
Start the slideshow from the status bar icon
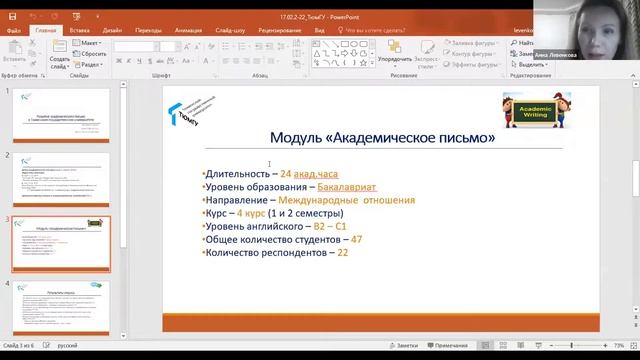539,345
